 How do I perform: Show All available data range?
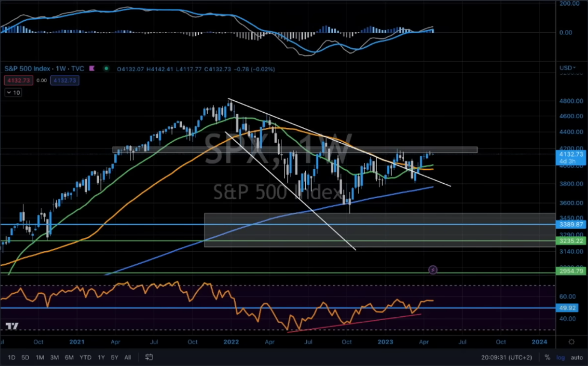click(x=128, y=357)
